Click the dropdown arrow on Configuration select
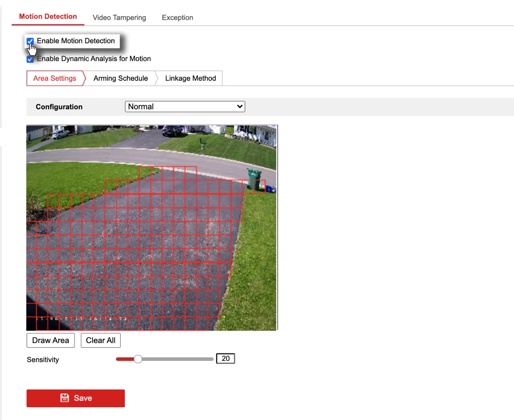The image size is (514, 420). coord(240,107)
